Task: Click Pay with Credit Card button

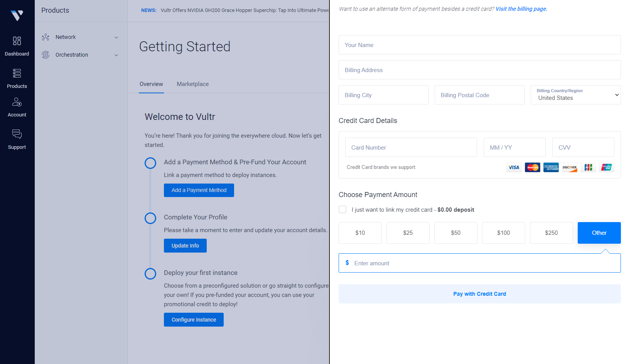Action: coord(480,294)
